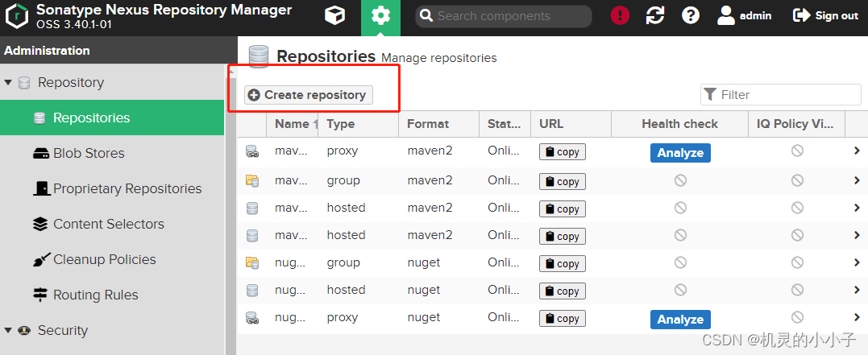
Task: Open details chevron for maven2 proxy row
Action: [857, 151]
